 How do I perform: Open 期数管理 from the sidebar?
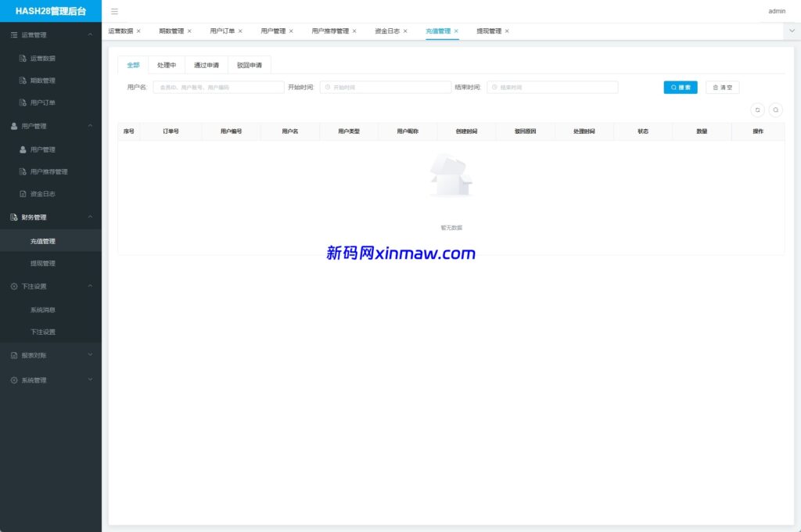click(48, 80)
